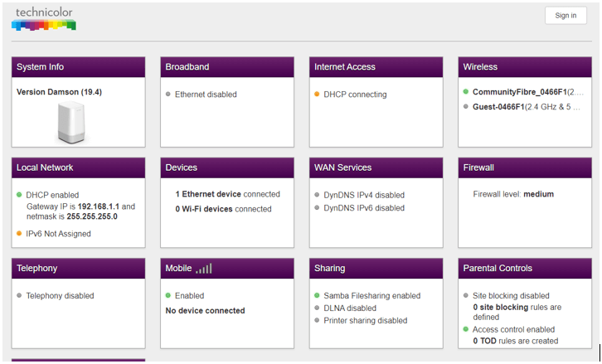Click the grey Ethernet disabled status dot
Image resolution: width=602 pixels, height=364 pixels.
point(167,95)
